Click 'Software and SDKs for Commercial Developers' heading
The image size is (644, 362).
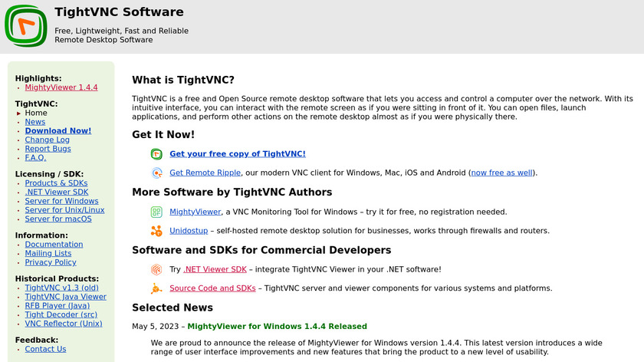261,250
